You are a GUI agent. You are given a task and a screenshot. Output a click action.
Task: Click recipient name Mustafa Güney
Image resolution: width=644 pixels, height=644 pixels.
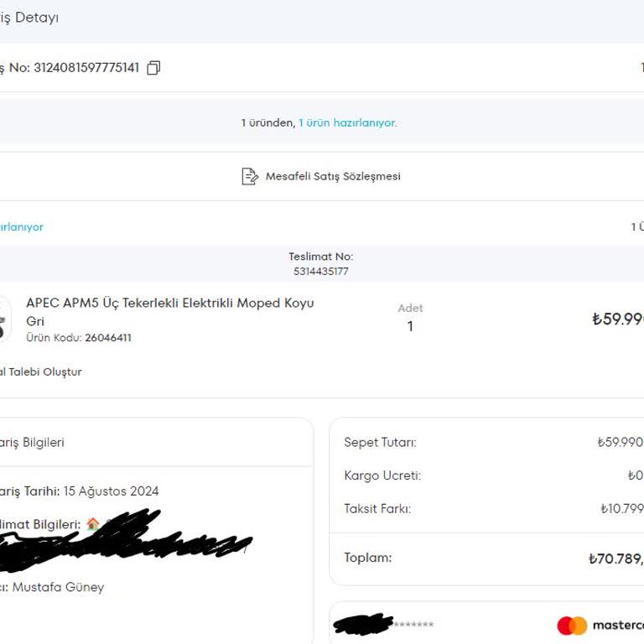coord(58,587)
